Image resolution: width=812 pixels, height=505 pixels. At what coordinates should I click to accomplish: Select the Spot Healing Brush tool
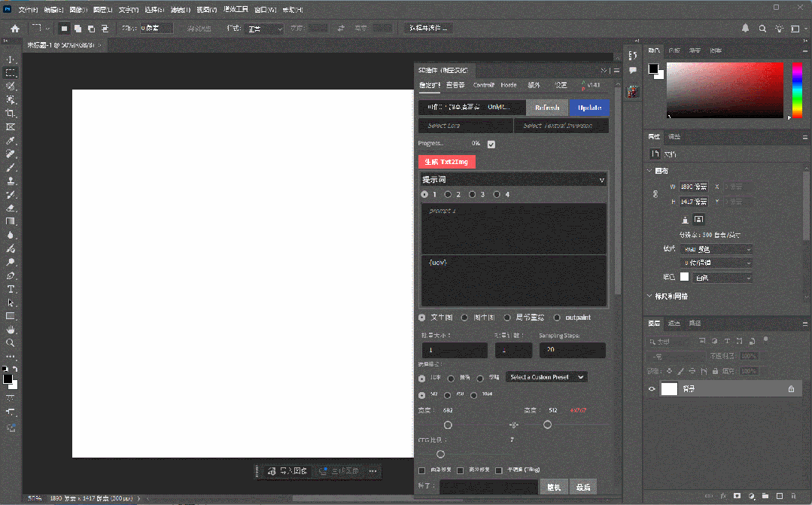pyautogui.click(x=11, y=154)
